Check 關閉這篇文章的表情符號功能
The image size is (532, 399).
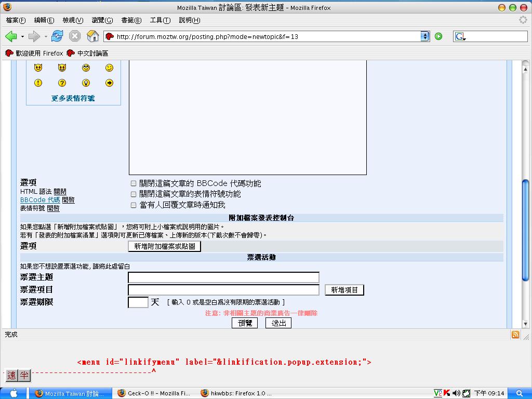click(x=134, y=194)
